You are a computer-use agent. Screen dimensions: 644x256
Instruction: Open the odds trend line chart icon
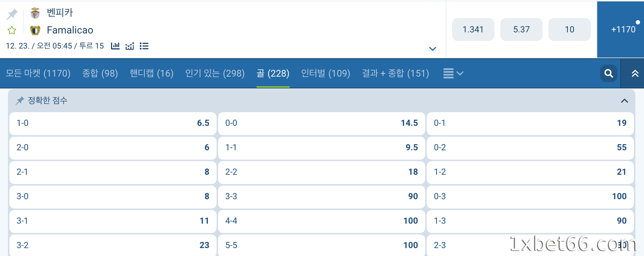pos(129,46)
